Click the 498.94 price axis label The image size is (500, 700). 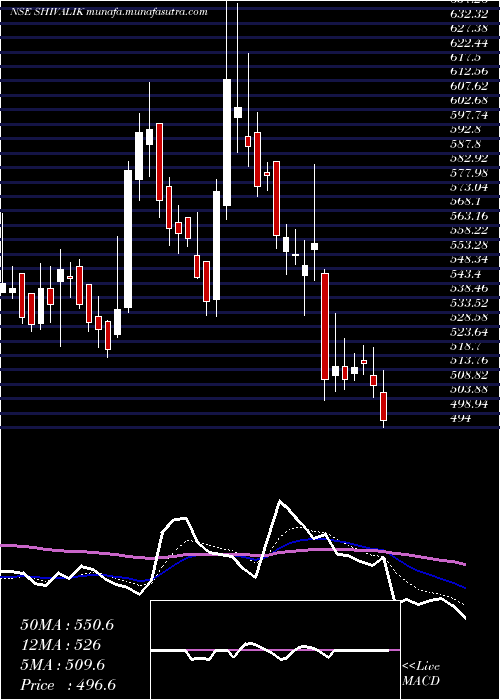(x=469, y=404)
